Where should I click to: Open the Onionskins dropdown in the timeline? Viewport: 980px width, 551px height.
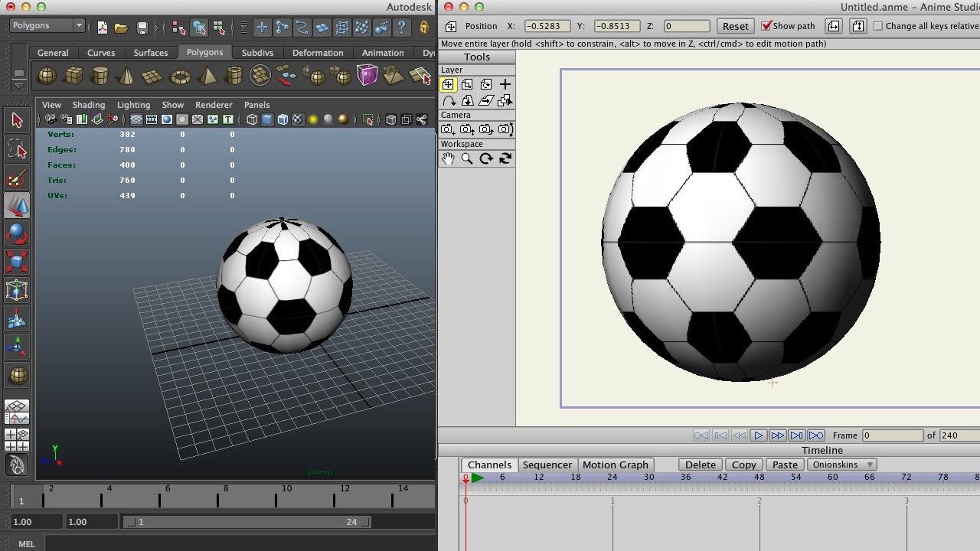(844, 465)
